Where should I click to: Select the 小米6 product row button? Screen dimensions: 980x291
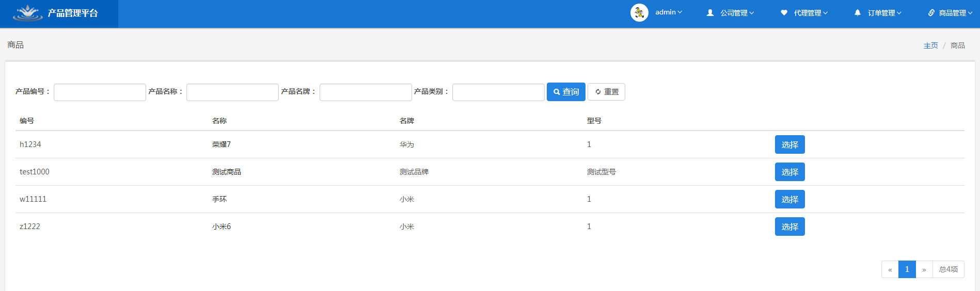tap(789, 227)
